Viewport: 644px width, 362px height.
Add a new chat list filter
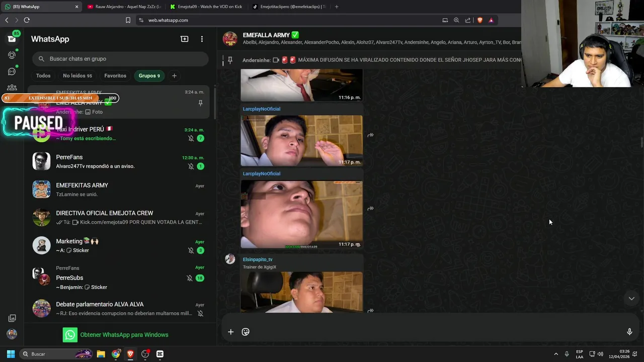tap(174, 76)
